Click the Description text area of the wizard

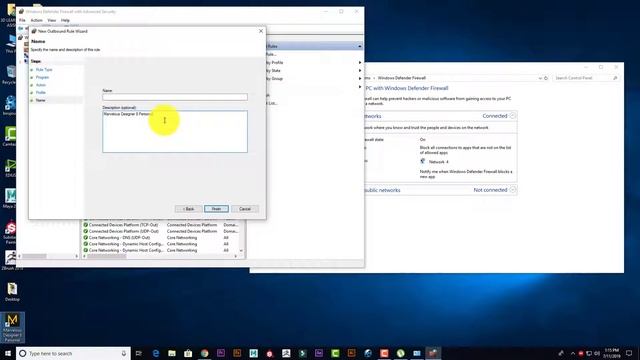175,131
